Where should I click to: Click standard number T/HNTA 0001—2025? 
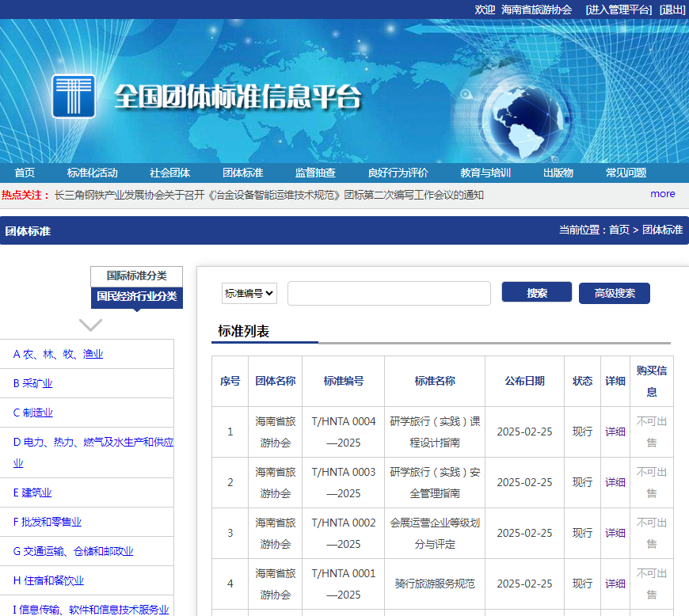344,584
